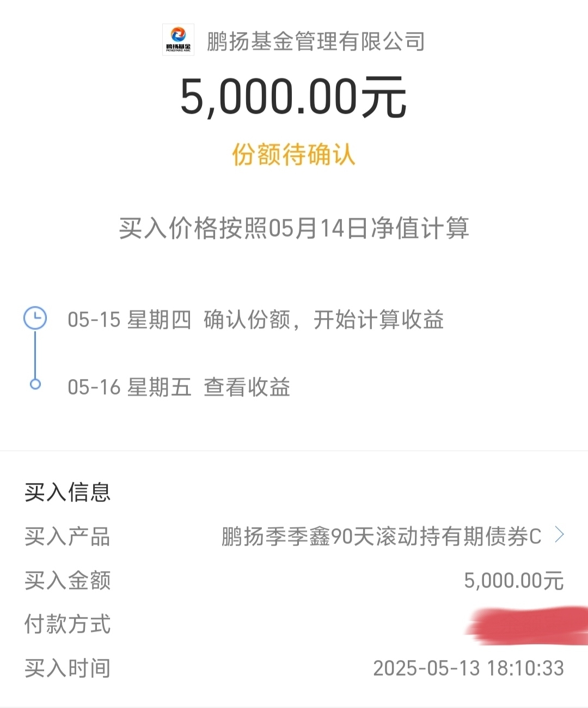Tap the Pengyang fund company logo

[178, 40]
